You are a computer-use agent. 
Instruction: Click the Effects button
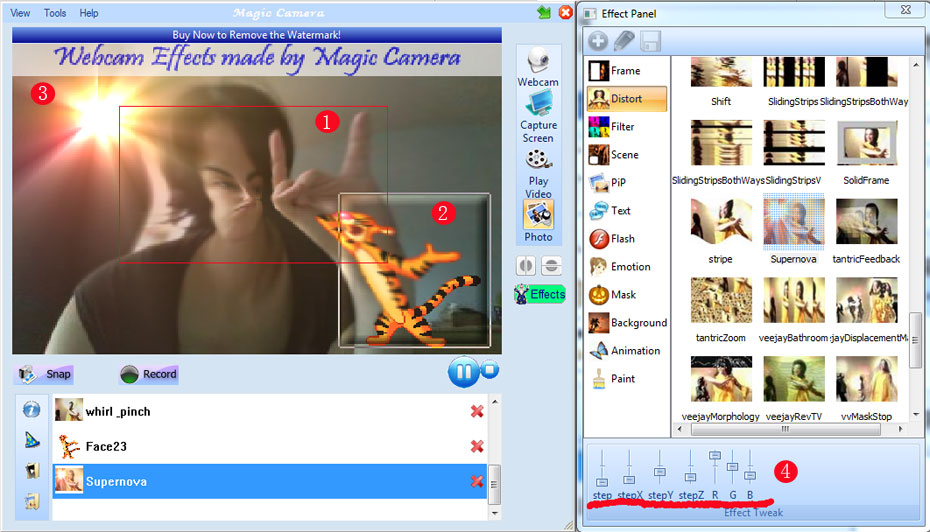(x=539, y=294)
